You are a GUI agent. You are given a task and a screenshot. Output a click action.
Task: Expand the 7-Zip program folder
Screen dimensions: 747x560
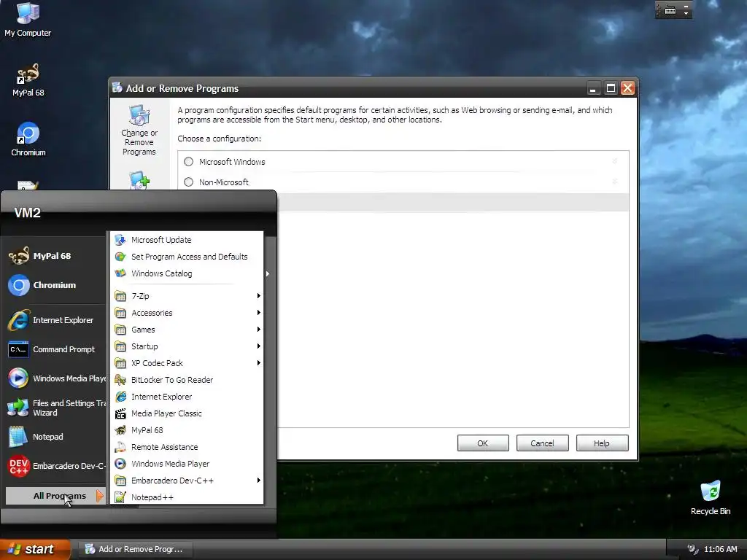(x=187, y=296)
